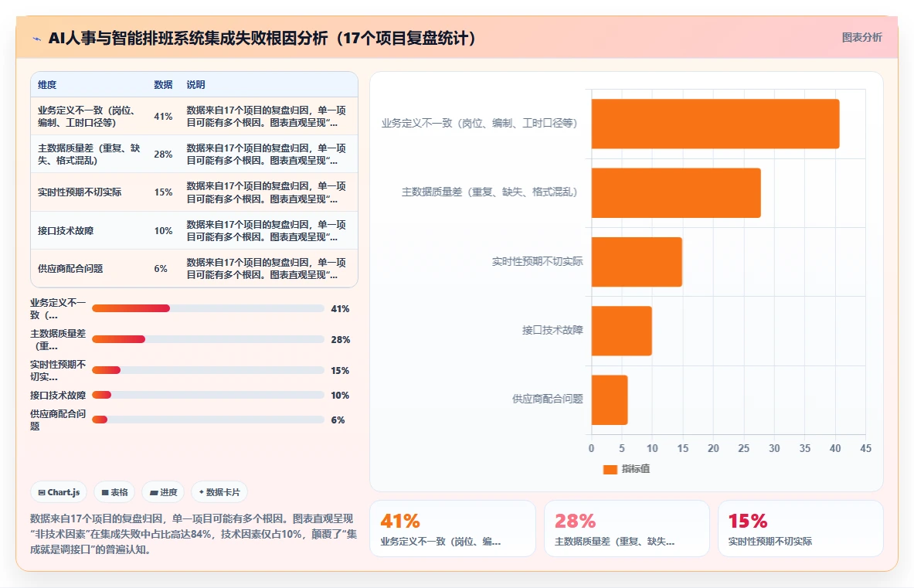Click the 维度 column header

[47, 84]
